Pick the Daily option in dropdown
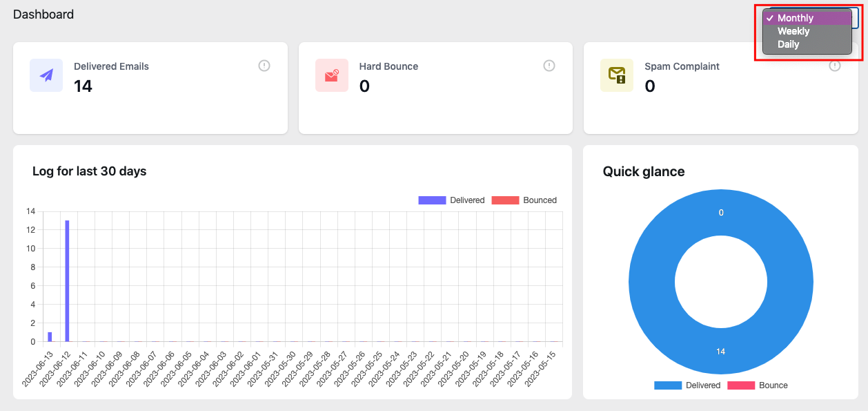This screenshot has width=868, height=411. pyautogui.click(x=807, y=44)
